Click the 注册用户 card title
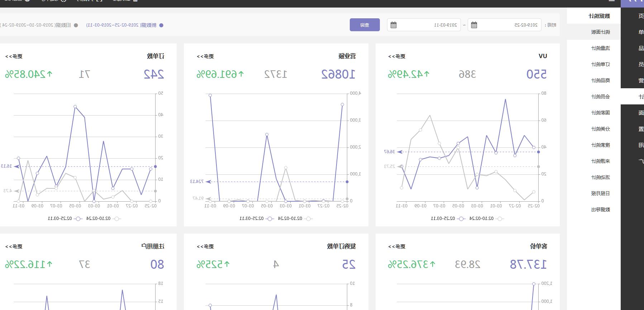This screenshot has height=310, width=644. [153, 246]
